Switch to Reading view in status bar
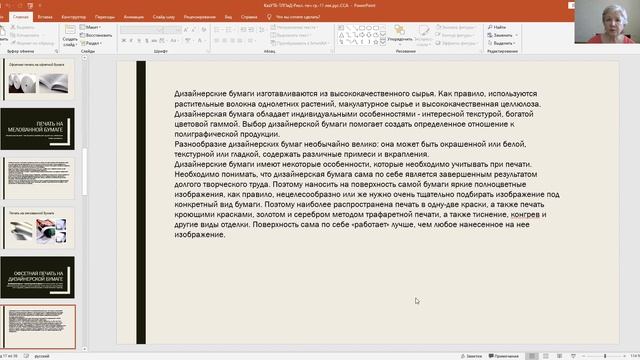The image size is (640, 360). click(560, 356)
